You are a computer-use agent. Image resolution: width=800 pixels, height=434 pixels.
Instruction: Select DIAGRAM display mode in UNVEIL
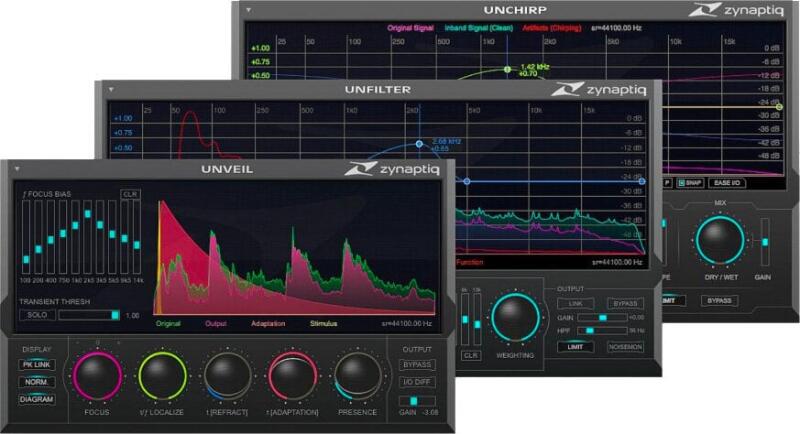(36, 400)
